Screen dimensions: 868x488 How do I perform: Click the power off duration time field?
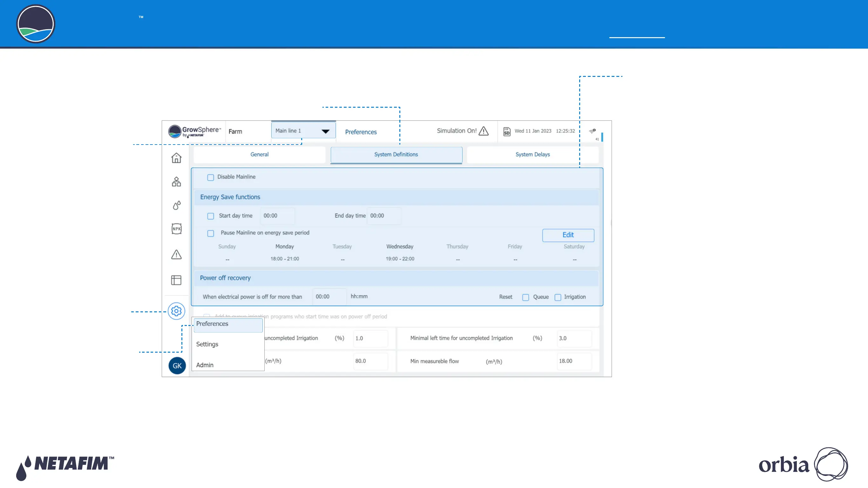coord(329,296)
